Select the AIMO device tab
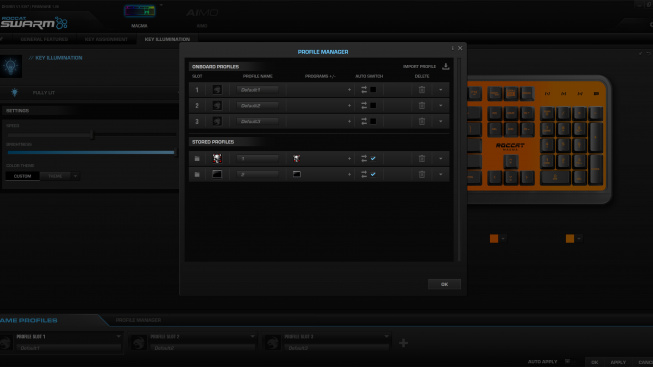The image size is (653, 367). 202,17
